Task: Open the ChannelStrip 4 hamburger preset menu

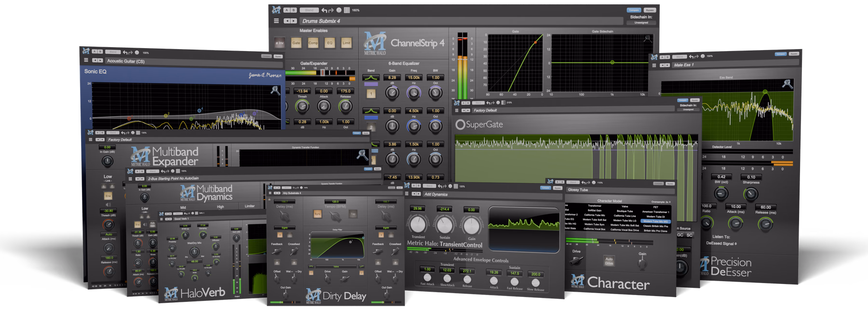Action: pos(276,21)
